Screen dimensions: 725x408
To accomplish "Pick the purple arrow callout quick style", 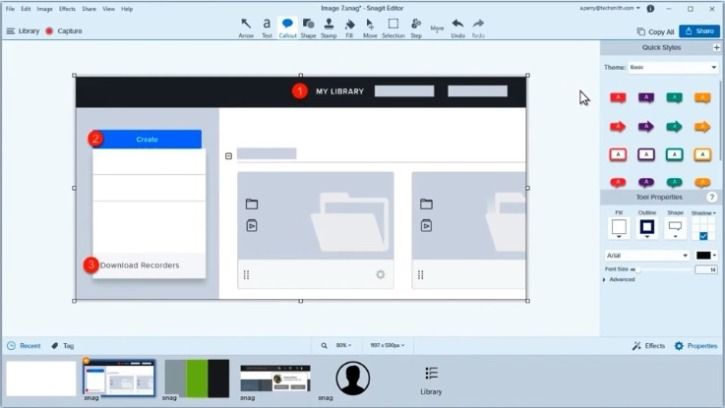I will click(646, 126).
